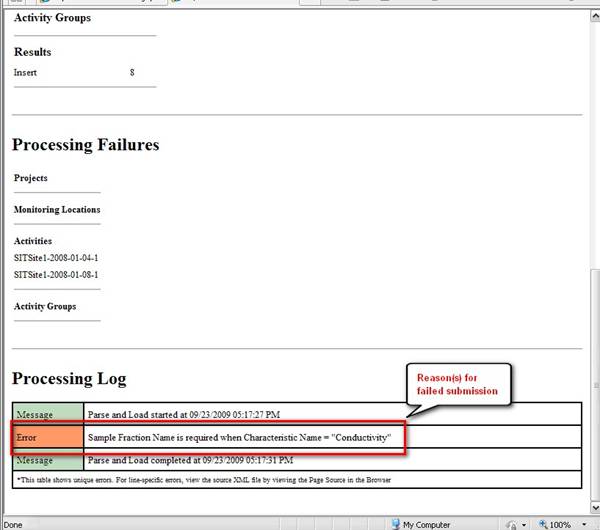Click the Projects label under Processing Failures
Screen dimensions: 600x530
click(31, 178)
